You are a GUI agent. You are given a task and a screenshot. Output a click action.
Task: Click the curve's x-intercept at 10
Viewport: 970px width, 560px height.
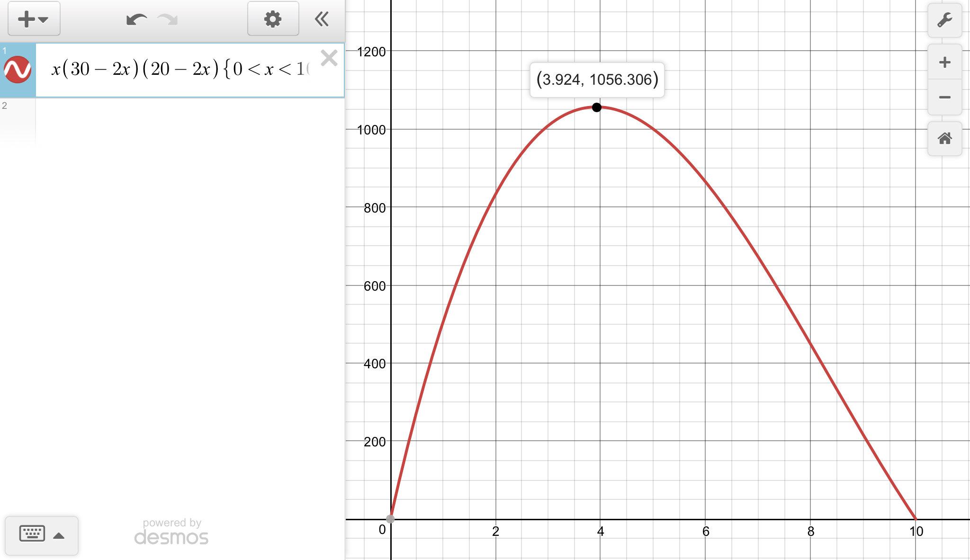(916, 519)
